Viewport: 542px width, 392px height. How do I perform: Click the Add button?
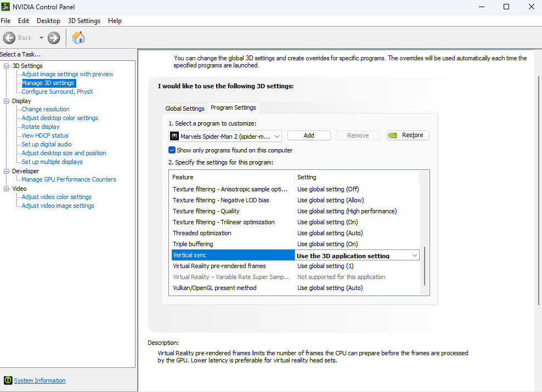click(309, 135)
